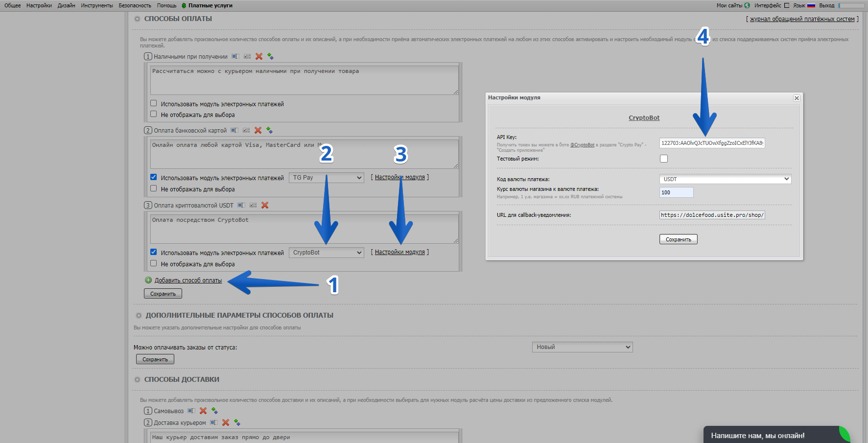Open the 'TG Pay' payment module dropdown
The height and width of the screenshot is (443, 868).
point(326,178)
